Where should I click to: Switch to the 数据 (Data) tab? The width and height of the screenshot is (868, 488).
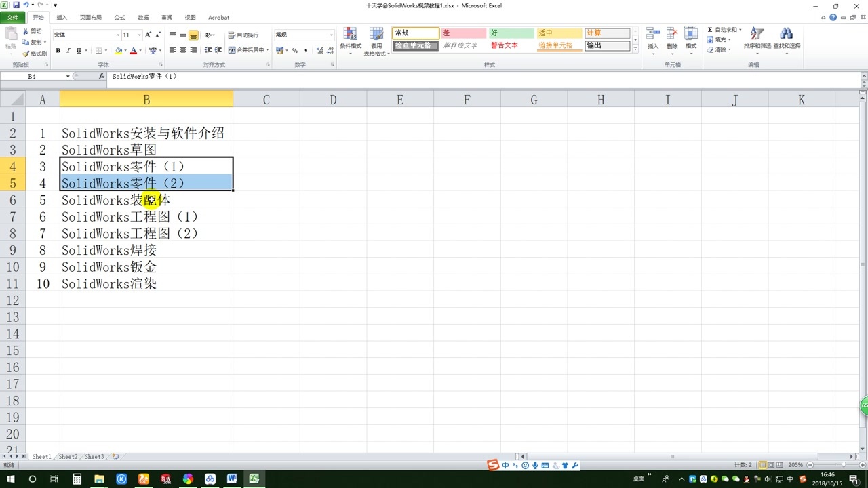pyautogui.click(x=143, y=17)
